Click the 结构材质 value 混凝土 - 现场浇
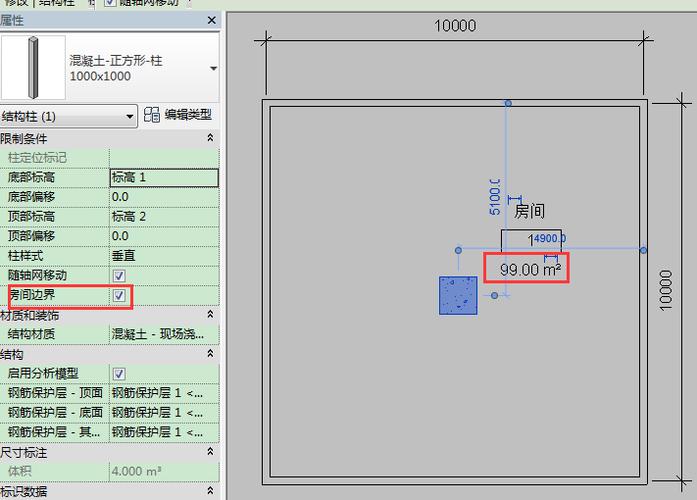 163,334
